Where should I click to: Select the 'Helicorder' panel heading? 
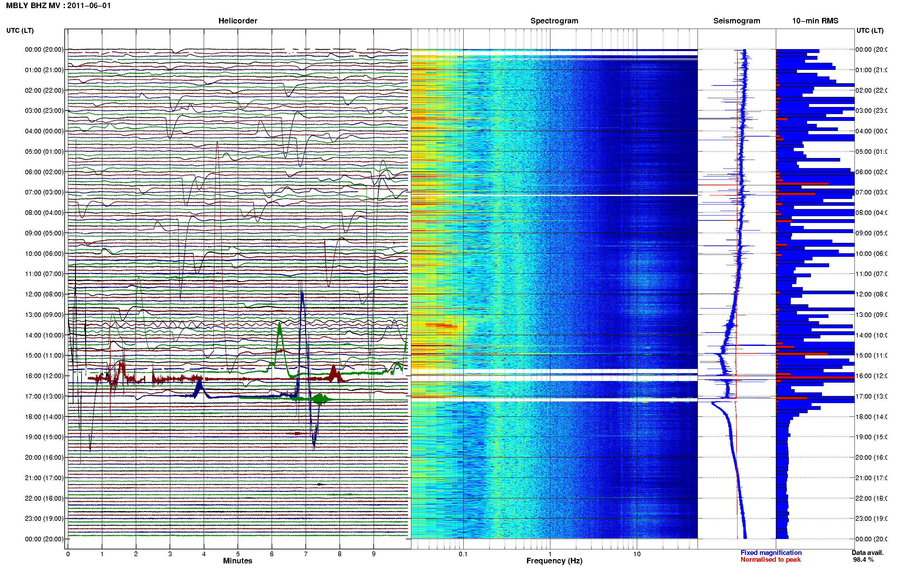click(237, 21)
